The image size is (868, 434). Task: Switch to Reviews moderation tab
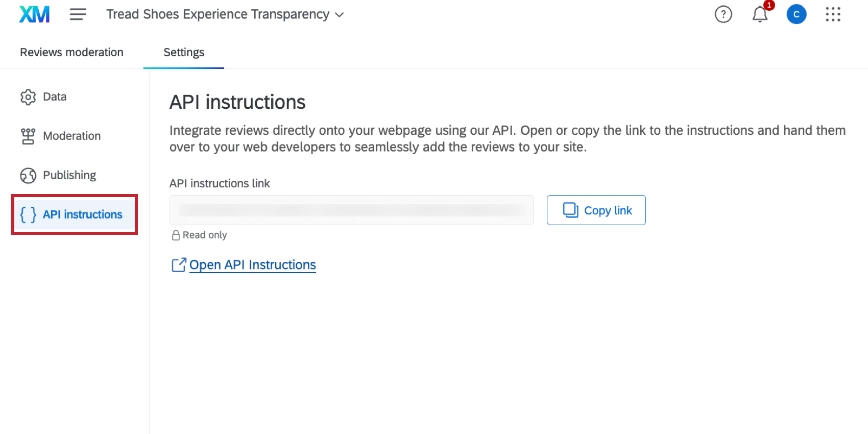(71, 52)
